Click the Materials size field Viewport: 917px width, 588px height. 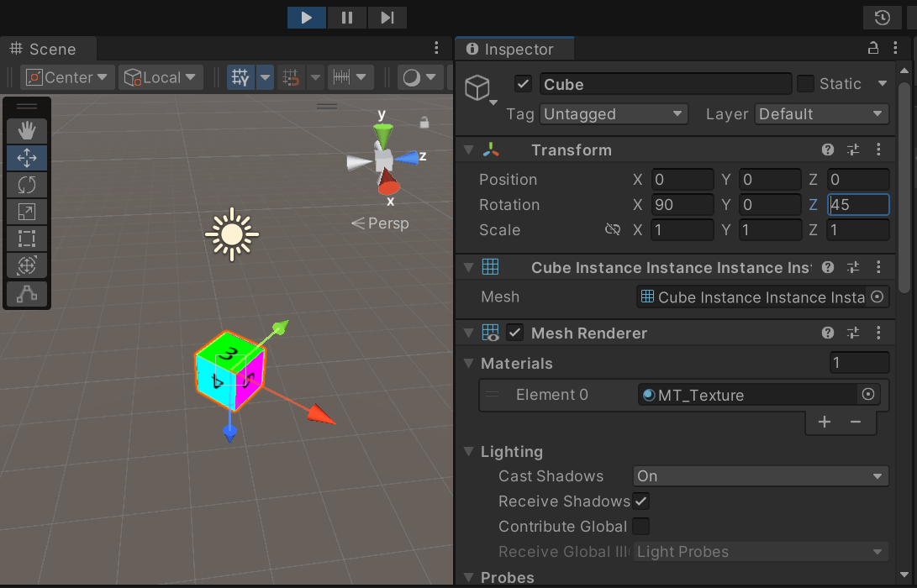pos(859,363)
